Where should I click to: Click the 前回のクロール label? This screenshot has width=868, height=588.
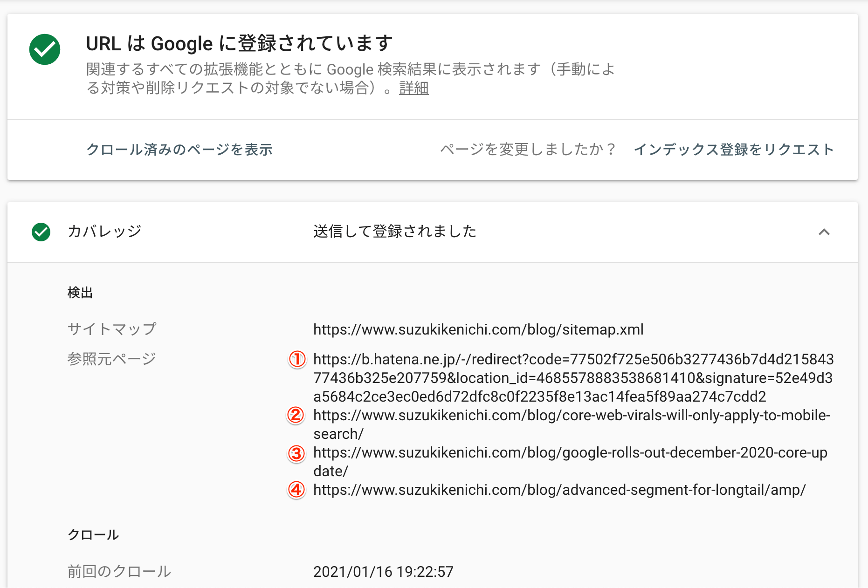[x=119, y=571]
